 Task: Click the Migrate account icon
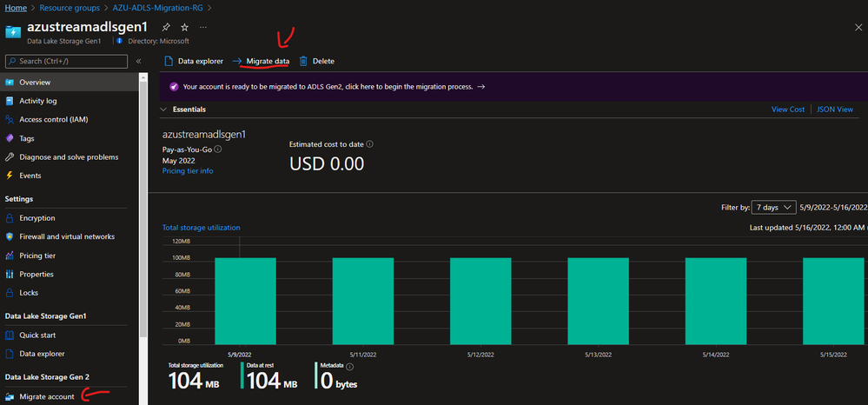tap(10, 396)
